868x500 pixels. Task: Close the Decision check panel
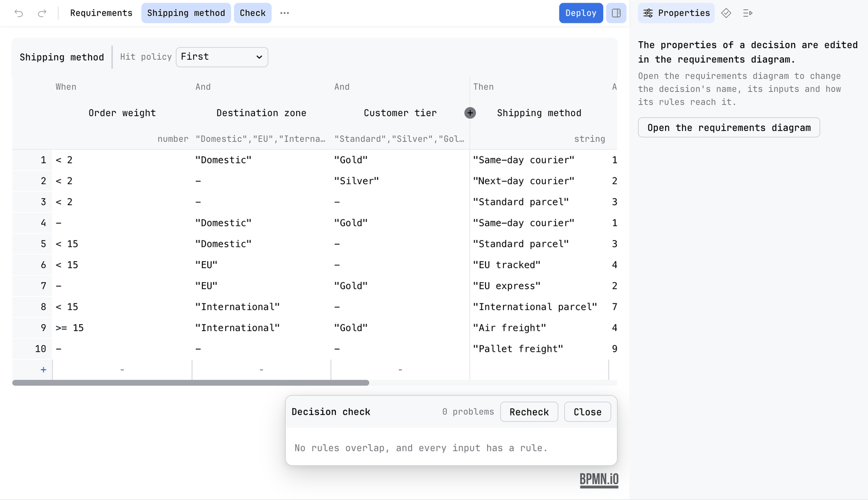tap(588, 412)
